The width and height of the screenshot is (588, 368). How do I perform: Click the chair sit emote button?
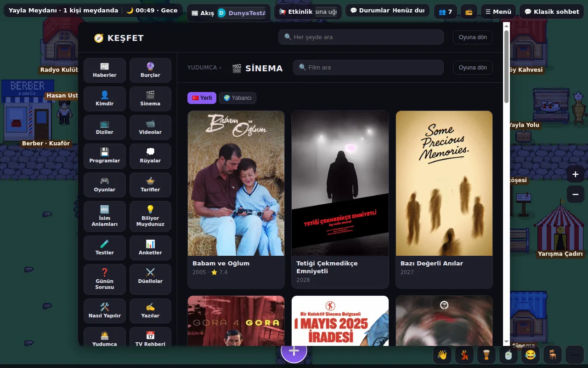tap(552, 355)
